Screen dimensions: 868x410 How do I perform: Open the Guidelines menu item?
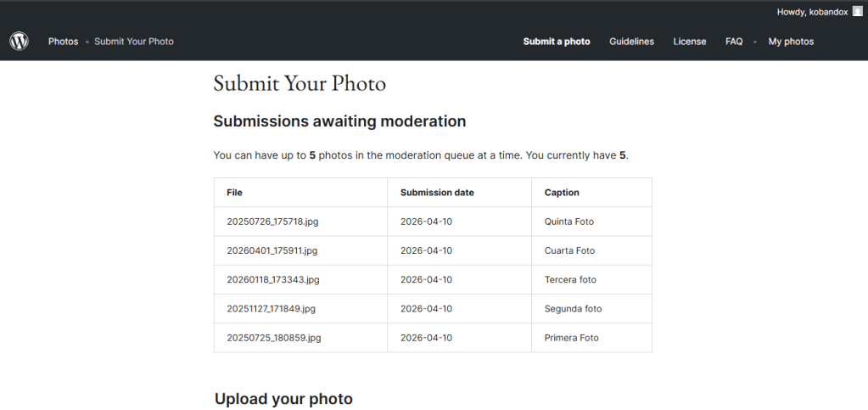pos(631,42)
